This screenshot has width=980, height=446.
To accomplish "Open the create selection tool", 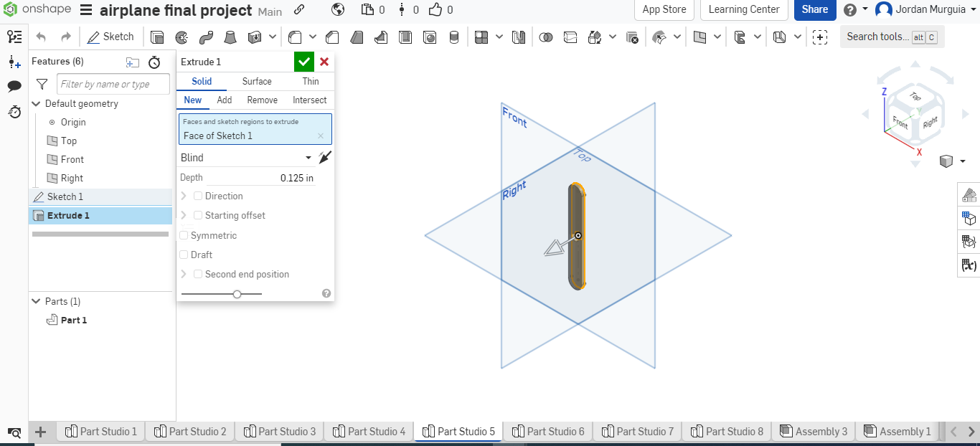I will 820,37.
